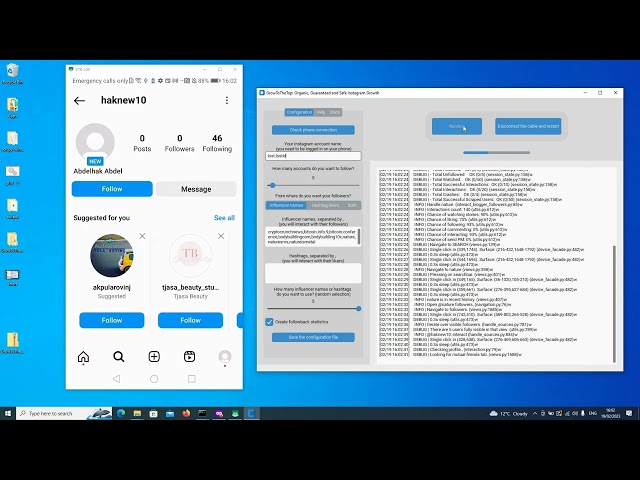The image size is (640, 480).
Task: Switch to the Configuration tab
Action: (299, 112)
